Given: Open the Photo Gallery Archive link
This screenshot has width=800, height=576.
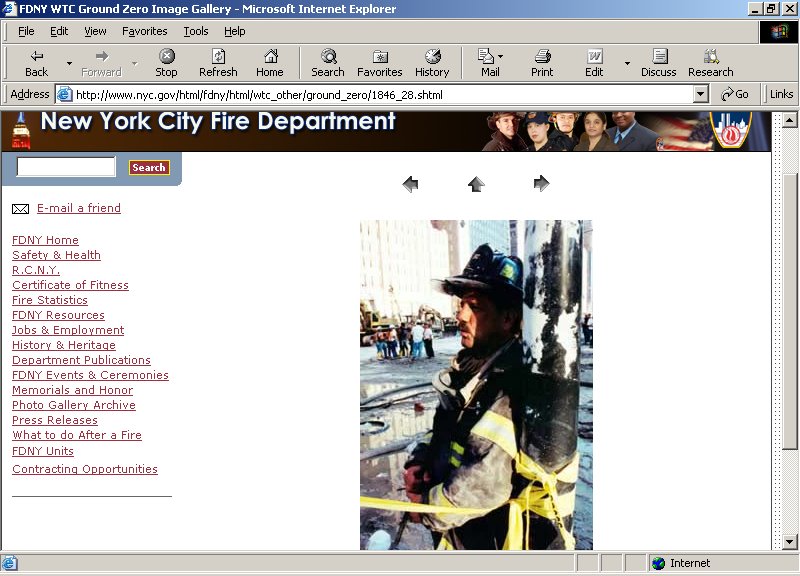Looking at the screenshot, I should pos(74,405).
